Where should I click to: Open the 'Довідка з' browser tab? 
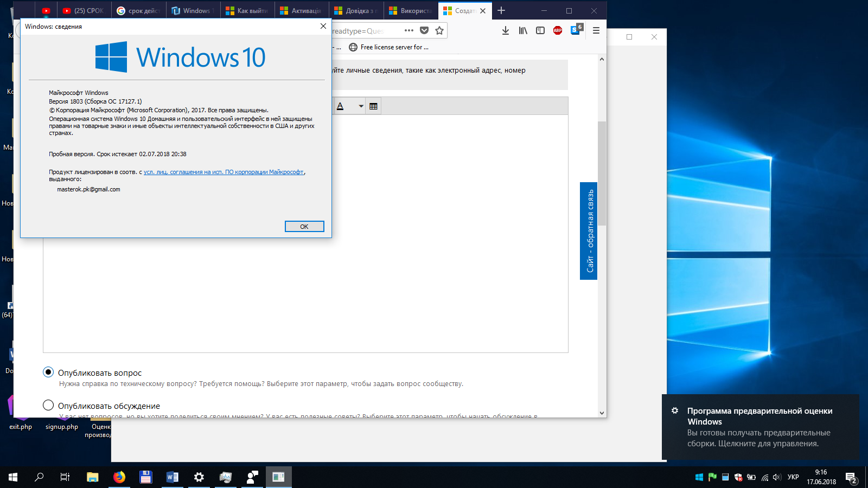coord(356,10)
